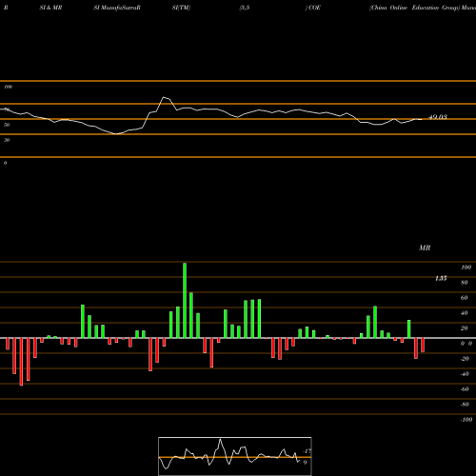The width and height of the screenshot is (476, 476).
Task: Select the 30 level label on the RSI axis
Action: (x=7, y=140)
